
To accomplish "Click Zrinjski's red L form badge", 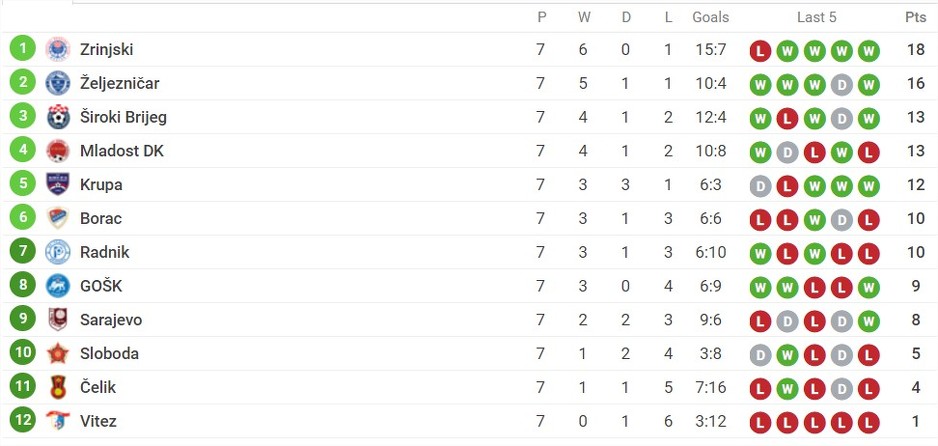I will [x=760, y=51].
